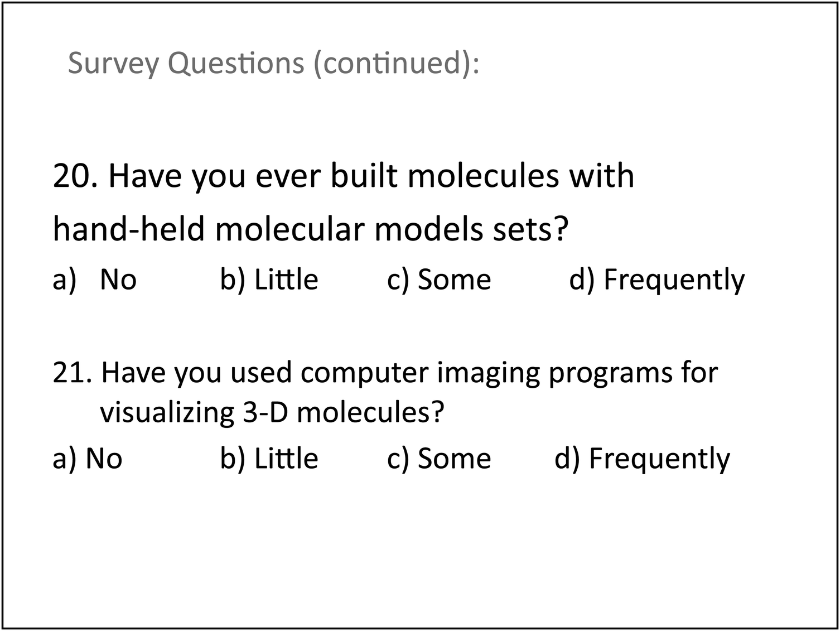Select 'd) Frequently' for question 20
Viewport: 840px width, 631px height.
tap(656, 281)
